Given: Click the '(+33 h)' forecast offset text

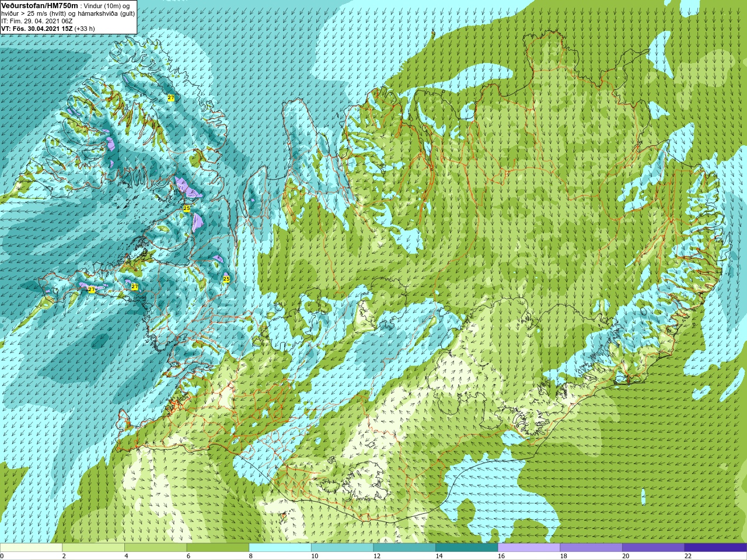Looking at the screenshot, I should pos(85,29).
